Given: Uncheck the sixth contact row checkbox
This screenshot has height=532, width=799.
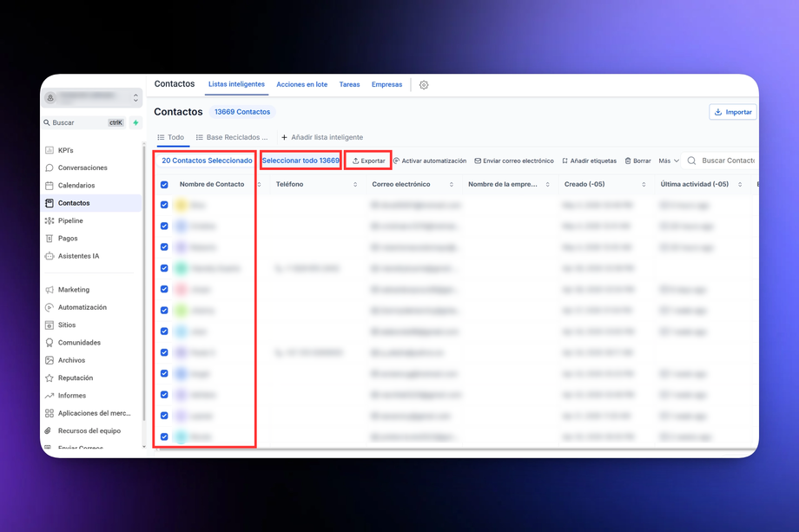Looking at the screenshot, I should click(x=164, y=310).
